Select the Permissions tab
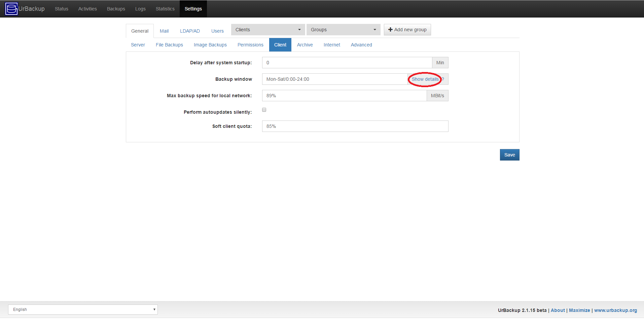Screen dimensions: 644x320 coord(250,45)
